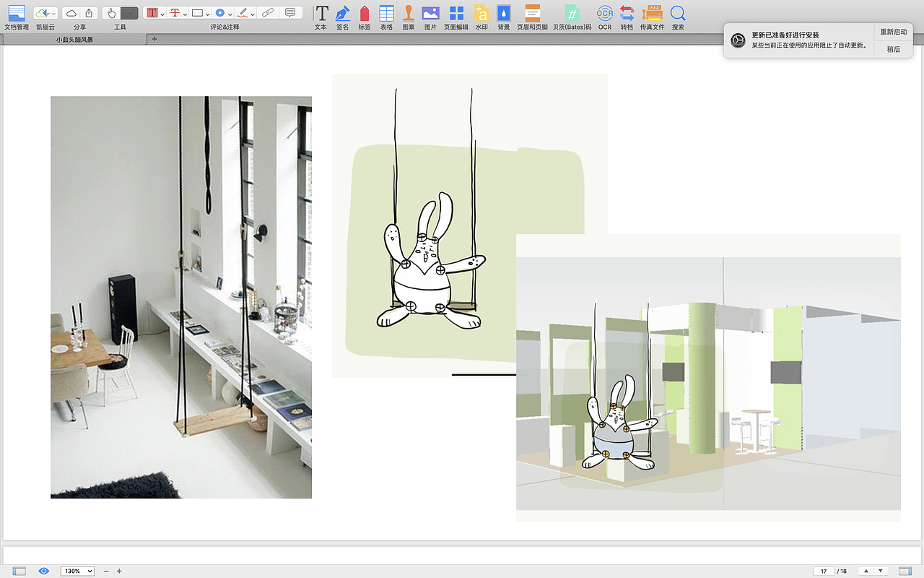This screenshot has height=578, width=924.
Task: Click the 水印 watermark tool
Action: pyautogui.click(x=481, y=17)
